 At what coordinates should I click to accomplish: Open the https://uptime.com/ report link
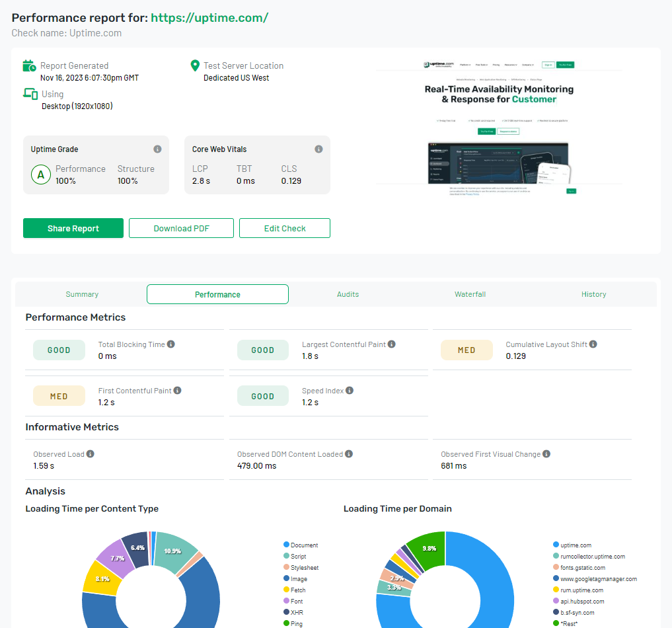tap(209, 17)
